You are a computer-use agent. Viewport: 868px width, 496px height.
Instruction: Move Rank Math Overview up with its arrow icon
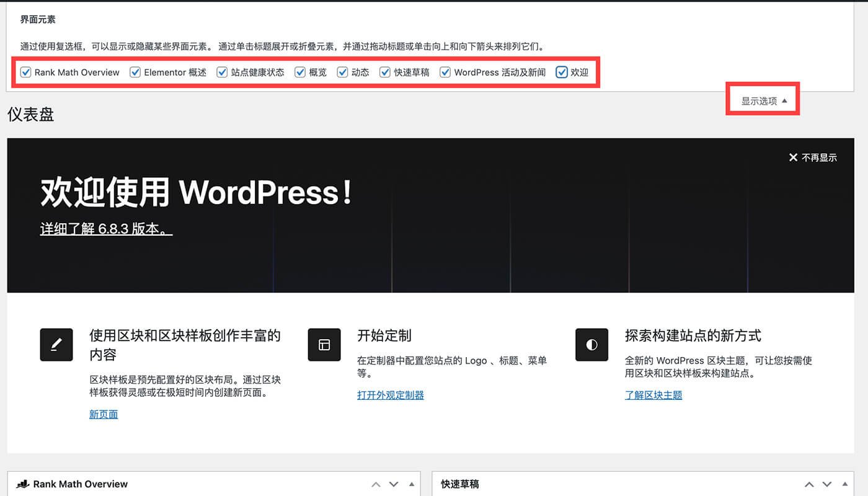(376, 484)
